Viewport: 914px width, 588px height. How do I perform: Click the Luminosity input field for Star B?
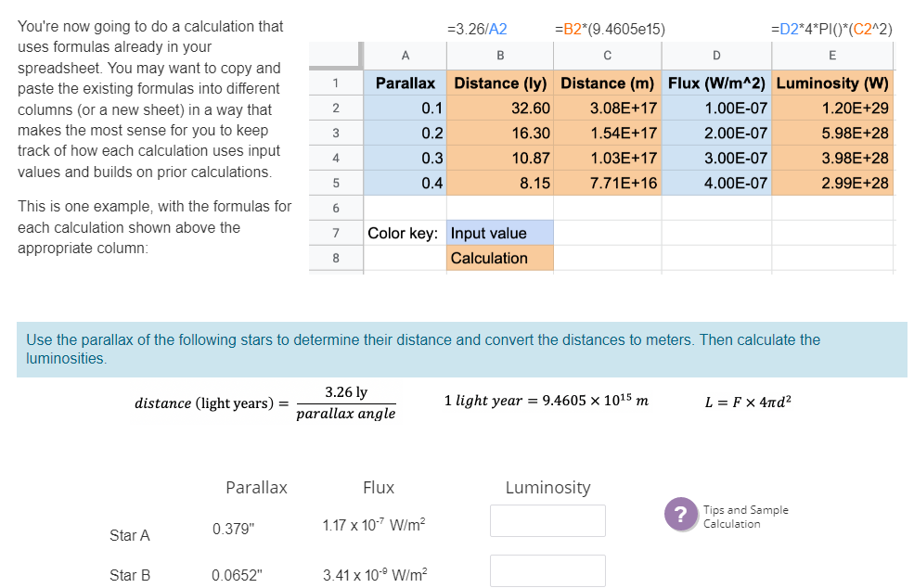(547, 570)
